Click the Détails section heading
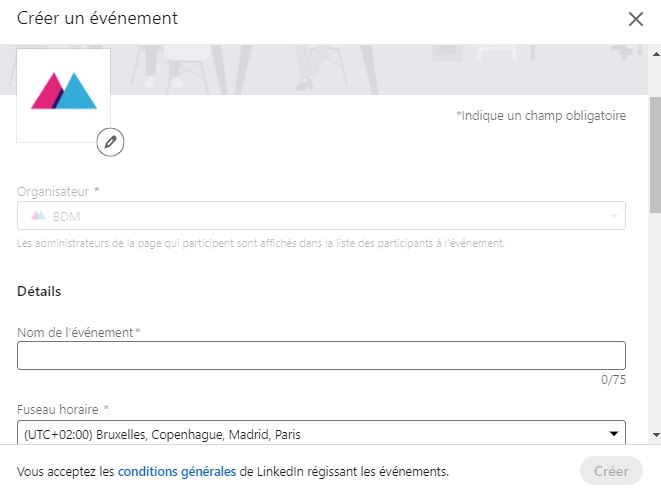The image size is (661, 491). (39, 291)
